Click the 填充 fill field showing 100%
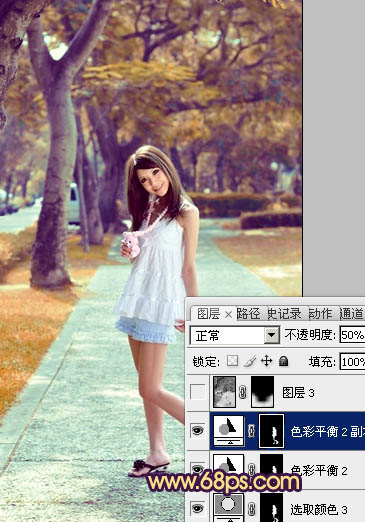The width and height of the screenshot is (365, 522). (352, 361)
